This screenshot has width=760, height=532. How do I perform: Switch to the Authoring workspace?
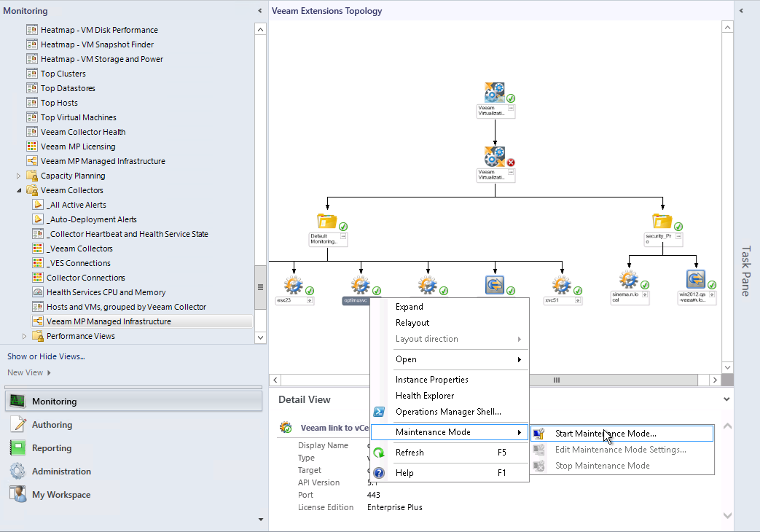(134, 424)
